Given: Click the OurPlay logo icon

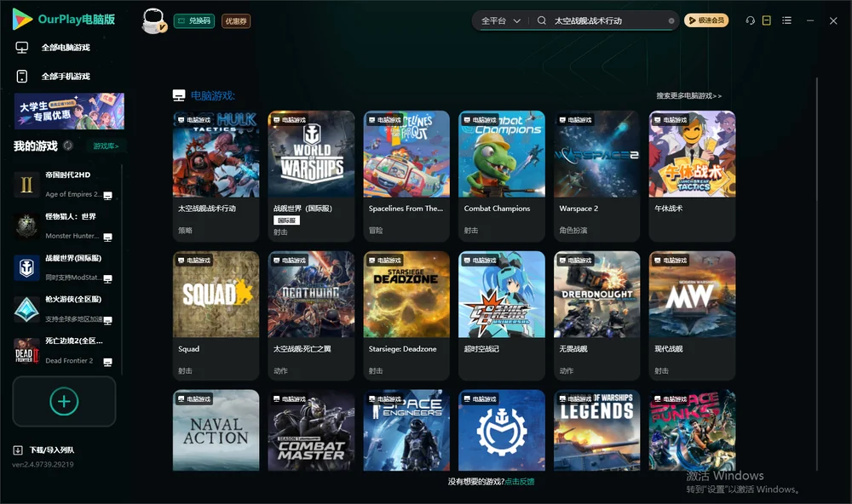Looking at the screenshot, I should point(22,19).
